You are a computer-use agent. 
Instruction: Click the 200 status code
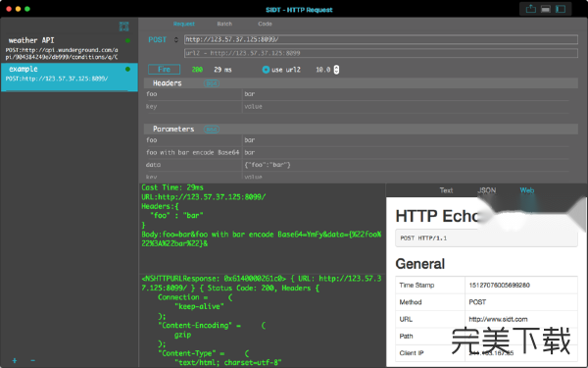pos(197,70)
